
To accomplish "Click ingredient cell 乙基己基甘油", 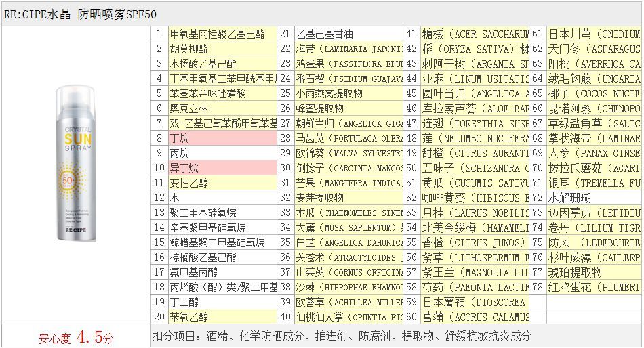I will [x=348, y=34].
